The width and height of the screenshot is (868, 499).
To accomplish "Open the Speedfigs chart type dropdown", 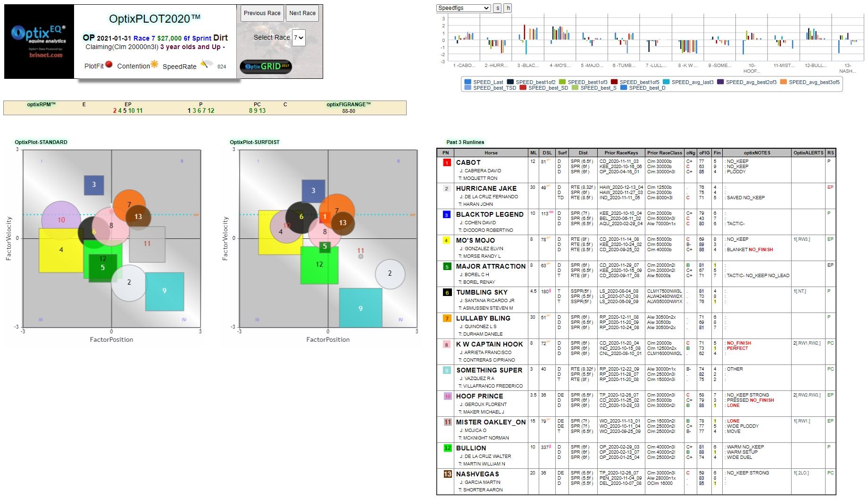I will [463, 8].
